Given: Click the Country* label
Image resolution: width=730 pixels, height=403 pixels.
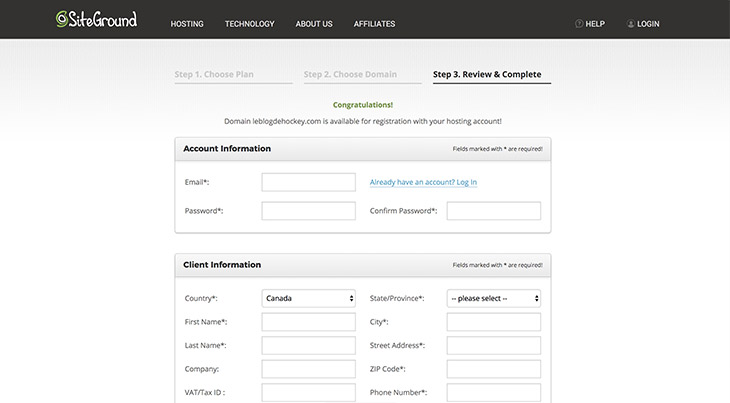Looking at the screenshot, I should (x=201, y=298).
